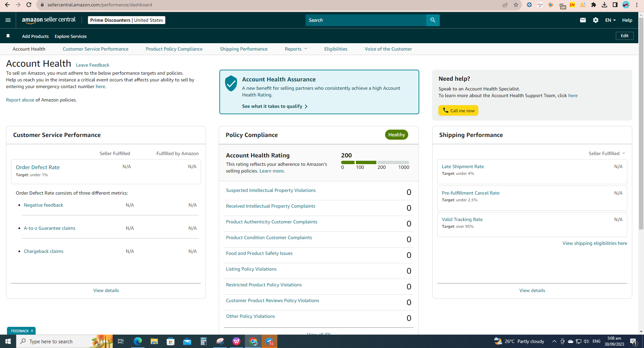Open the settings gear icon

pos(596,20)
